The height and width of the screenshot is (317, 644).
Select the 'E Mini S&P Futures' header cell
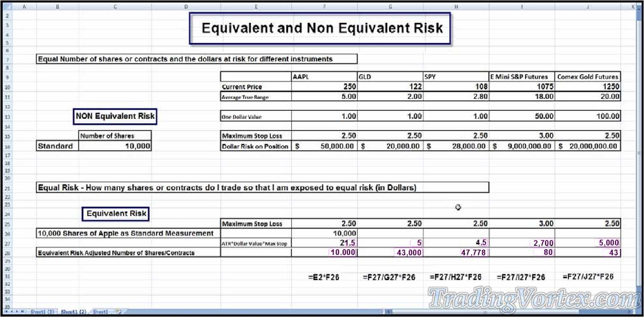click(522, 77)
